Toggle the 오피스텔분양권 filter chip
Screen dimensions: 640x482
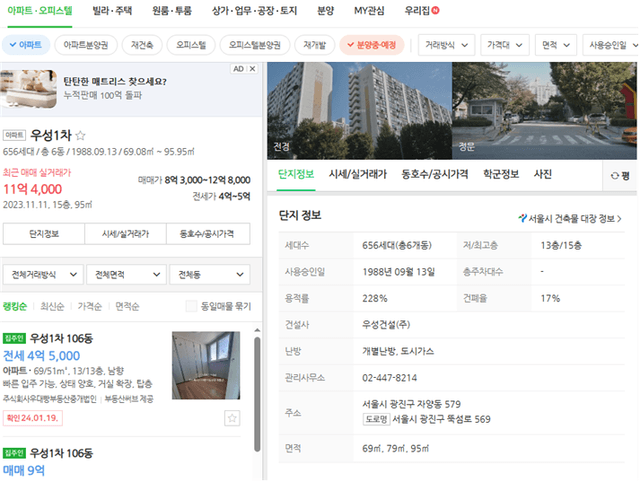[255, 45]
